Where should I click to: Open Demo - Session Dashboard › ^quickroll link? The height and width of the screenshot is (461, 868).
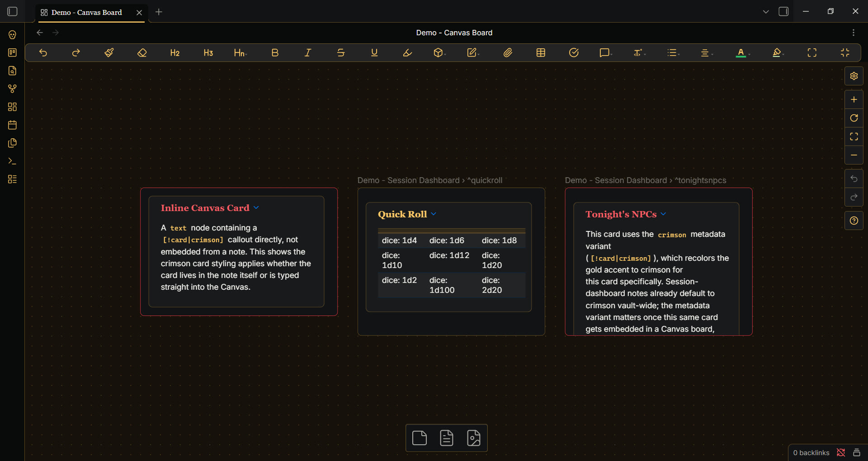pyautogui.click(x=430, y=180)
